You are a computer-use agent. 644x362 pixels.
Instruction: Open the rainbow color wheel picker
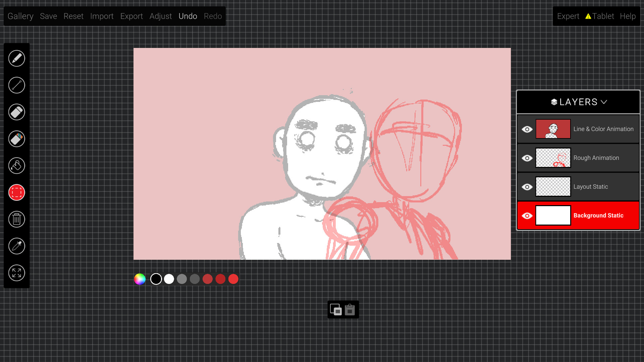(x=140, y=279)
